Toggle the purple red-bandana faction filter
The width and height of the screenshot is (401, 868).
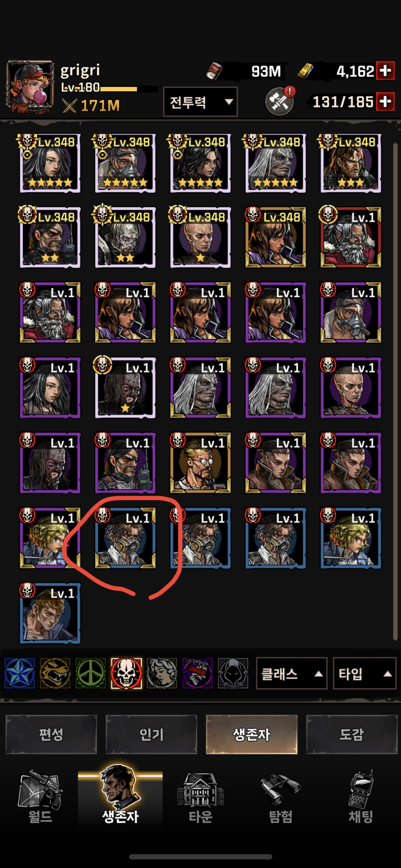(x=197, y=673)
